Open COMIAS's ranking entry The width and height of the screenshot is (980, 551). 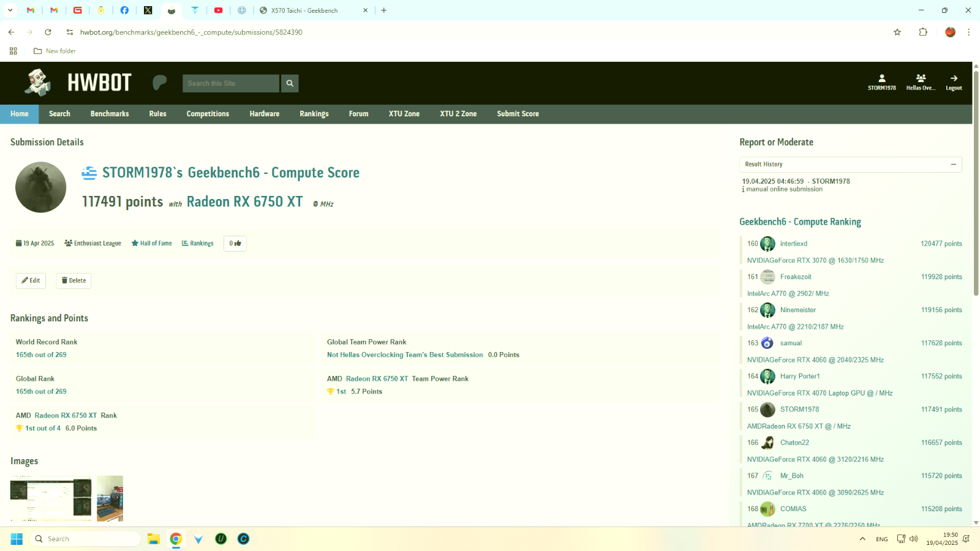point(793,509)
